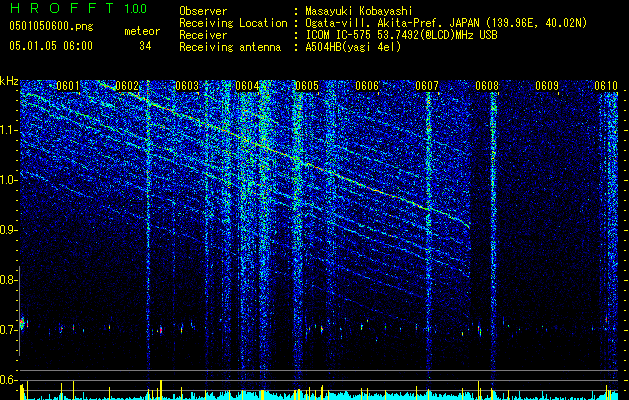Image resolution: width=629 pixels, height=400 pixels.
Task: Click the Receiver field label
Action: (203, 35)
